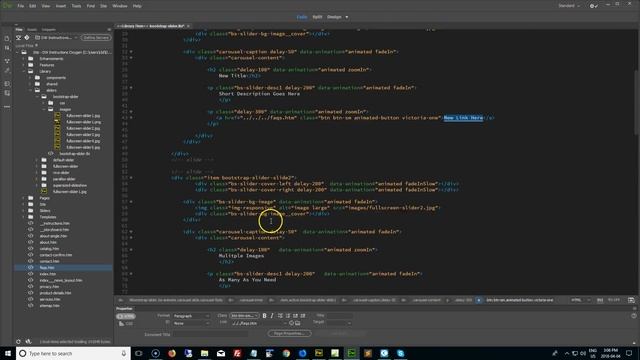
Task: Click the selected 'New Link Here' text
Action: click(x=463, y=118)
